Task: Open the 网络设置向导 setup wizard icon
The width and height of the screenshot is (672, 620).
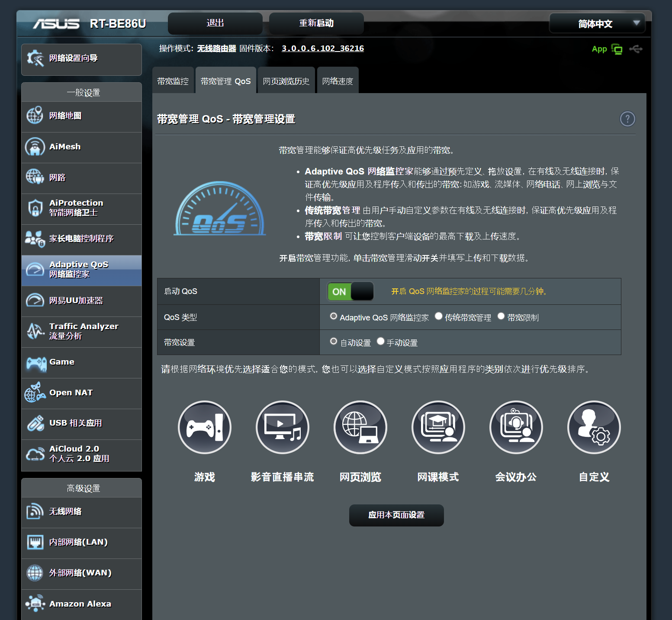Action: 35,58
